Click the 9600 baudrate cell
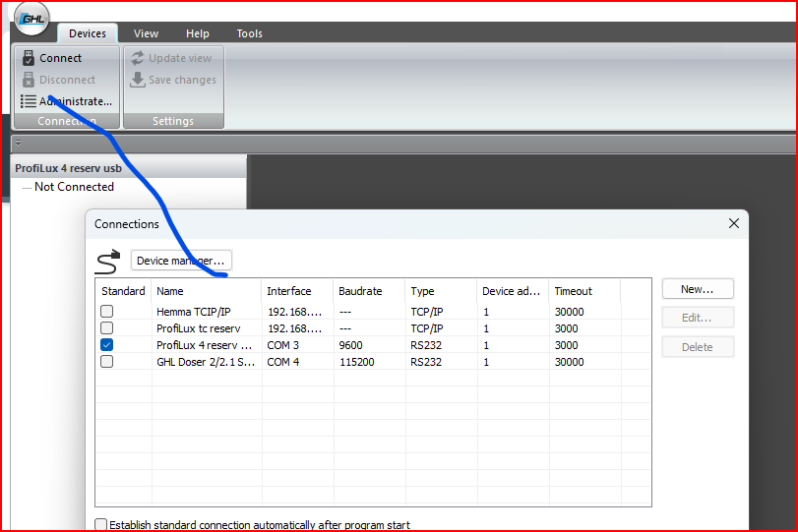Screen dimensions: 798x532 click(x=350, y=345)
